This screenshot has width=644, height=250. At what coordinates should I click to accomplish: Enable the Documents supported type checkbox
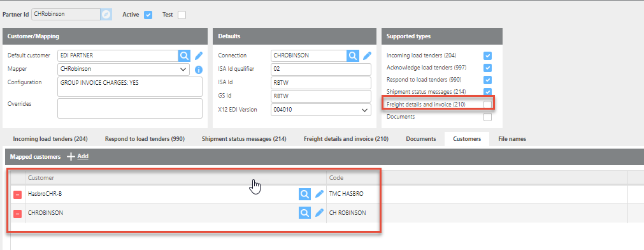(487, 117)
